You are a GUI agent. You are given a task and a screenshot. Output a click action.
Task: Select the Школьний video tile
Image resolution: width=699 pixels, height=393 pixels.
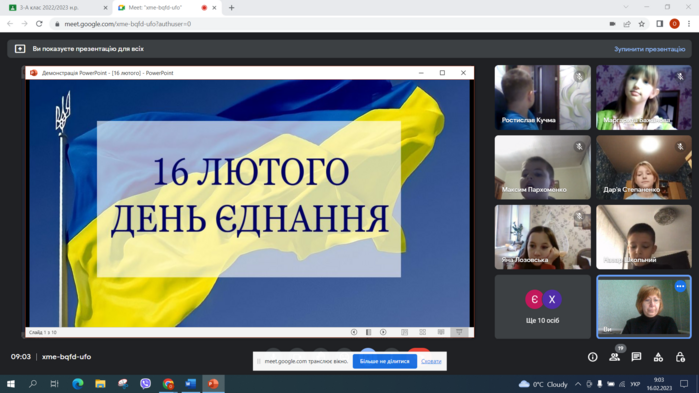[x=644, y=237]
